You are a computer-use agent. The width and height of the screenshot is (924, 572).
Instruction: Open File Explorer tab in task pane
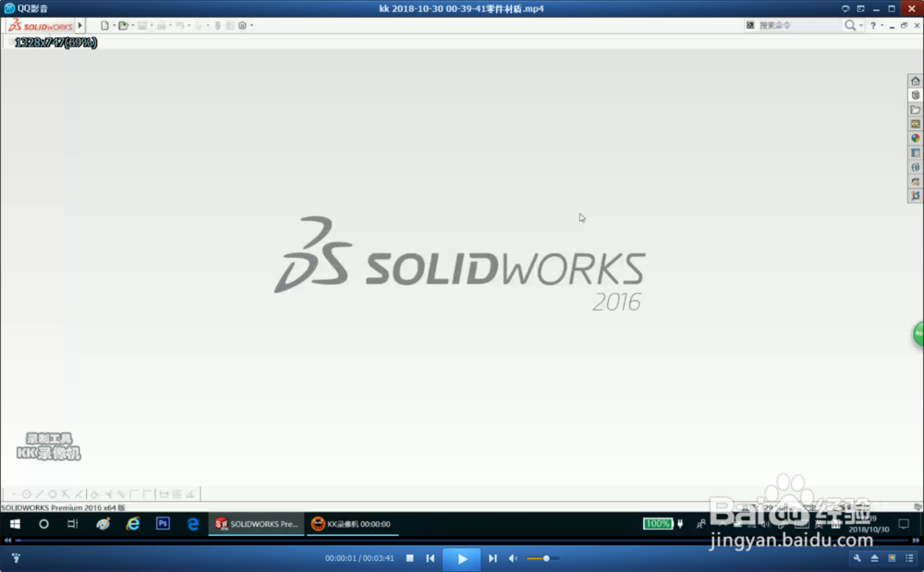click(x=915, y=110)
